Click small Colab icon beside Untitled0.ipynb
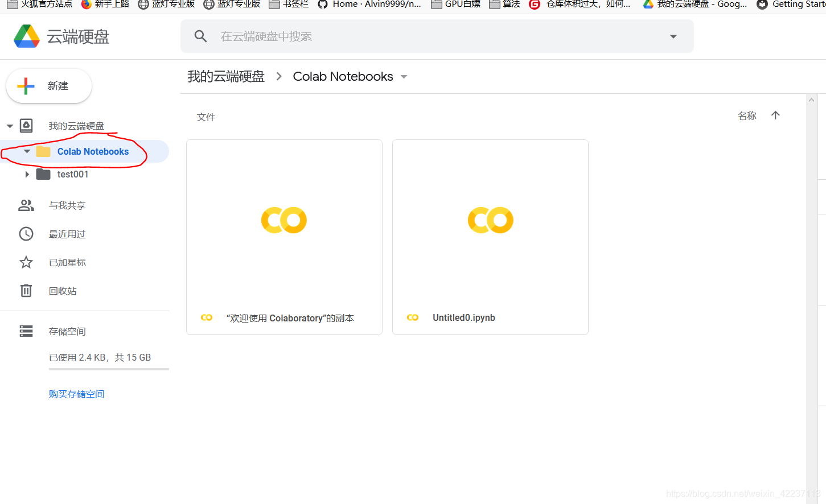Viewport: 826px width, 504px height. pos(413,317)
